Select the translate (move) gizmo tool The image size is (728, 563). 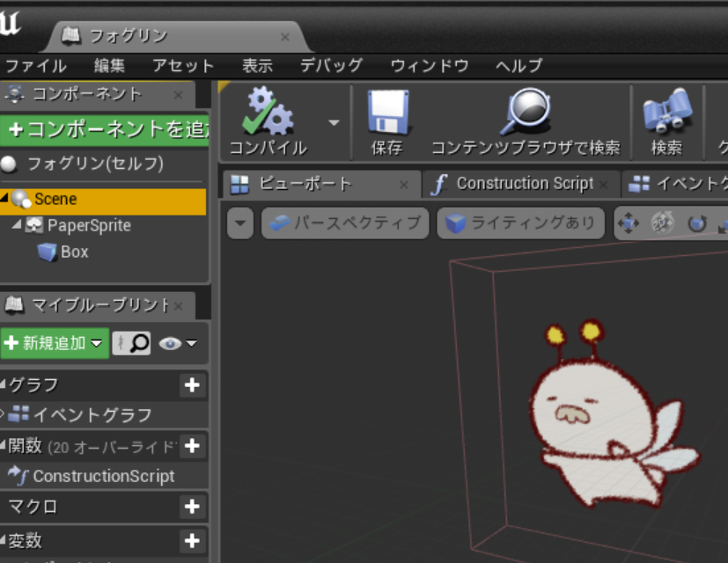point(629,223)
